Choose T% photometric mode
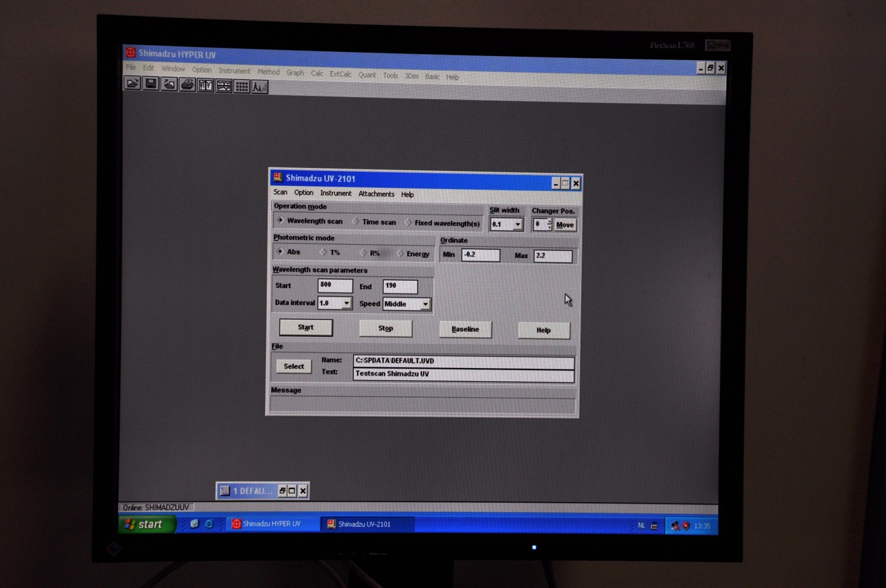886x588 pixels. pos(330,252)
